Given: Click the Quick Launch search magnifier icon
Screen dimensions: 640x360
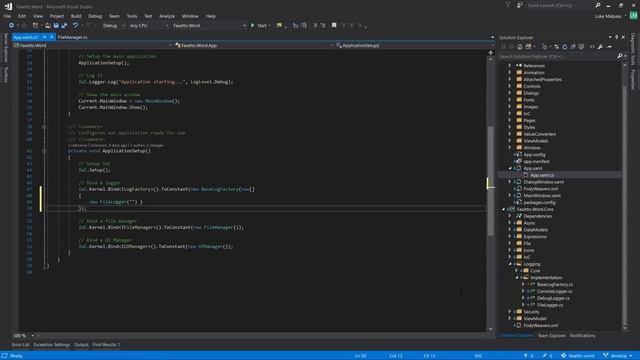Looking at the screenshot, I should [598, 5].
